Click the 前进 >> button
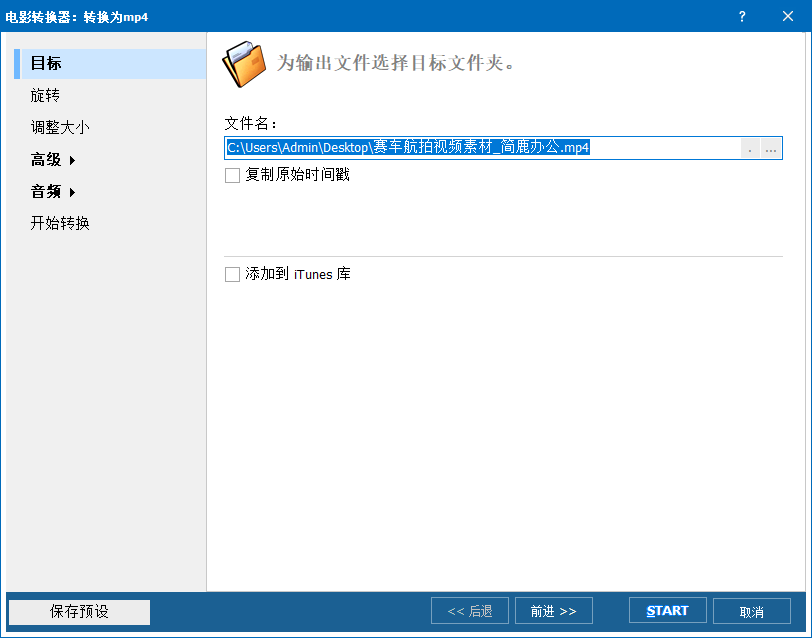 tap(553, 610)
